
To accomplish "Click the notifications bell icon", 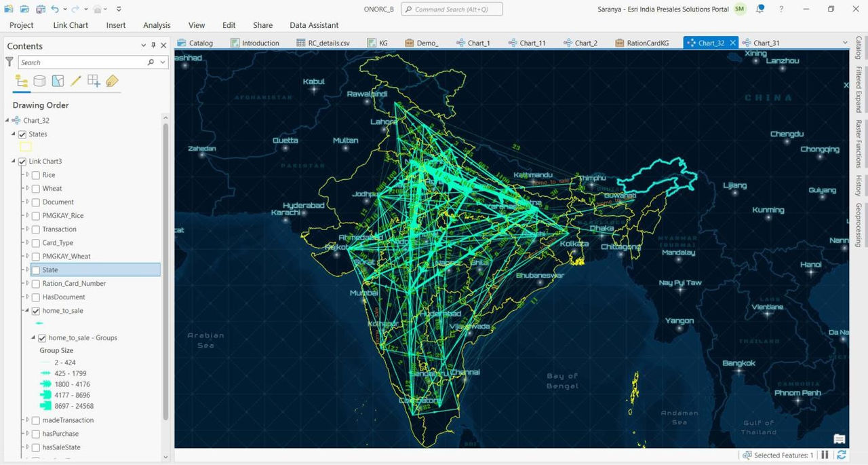I will (x=760, y=9).
